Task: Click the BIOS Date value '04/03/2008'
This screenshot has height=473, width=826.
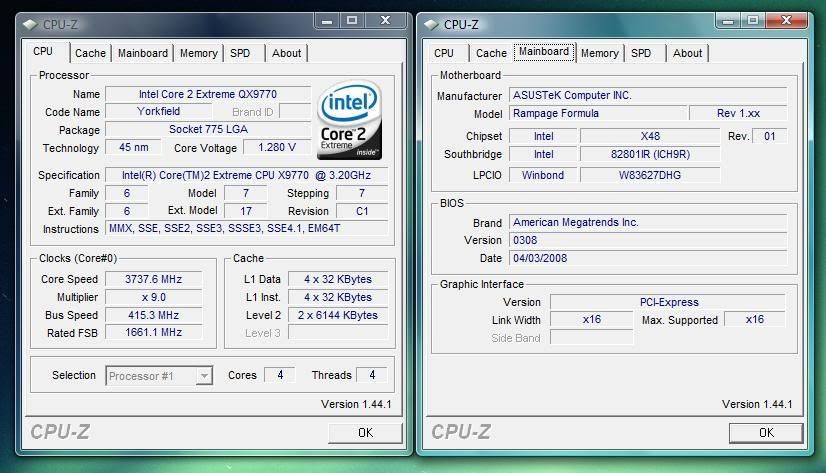Action: (x=648, y=258)
